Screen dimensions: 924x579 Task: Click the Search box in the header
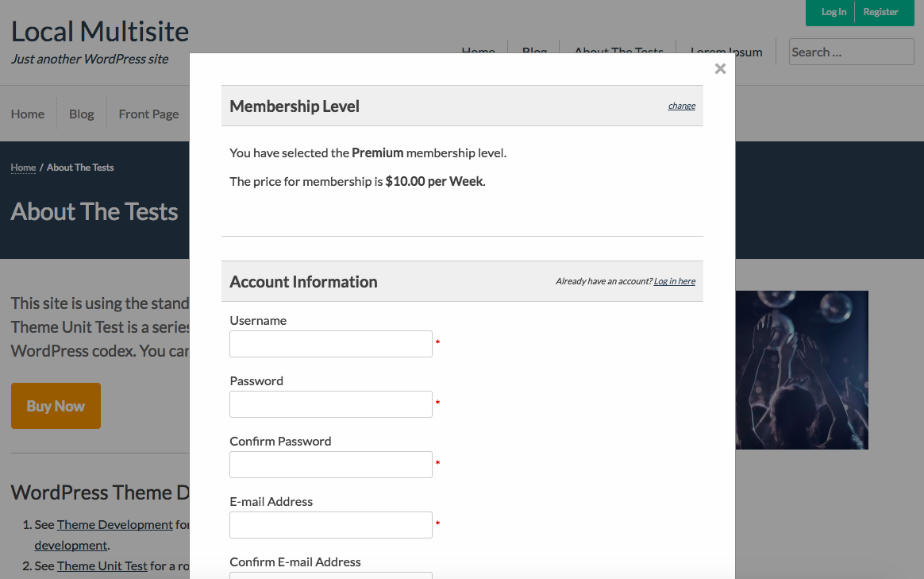coord(851,51)
